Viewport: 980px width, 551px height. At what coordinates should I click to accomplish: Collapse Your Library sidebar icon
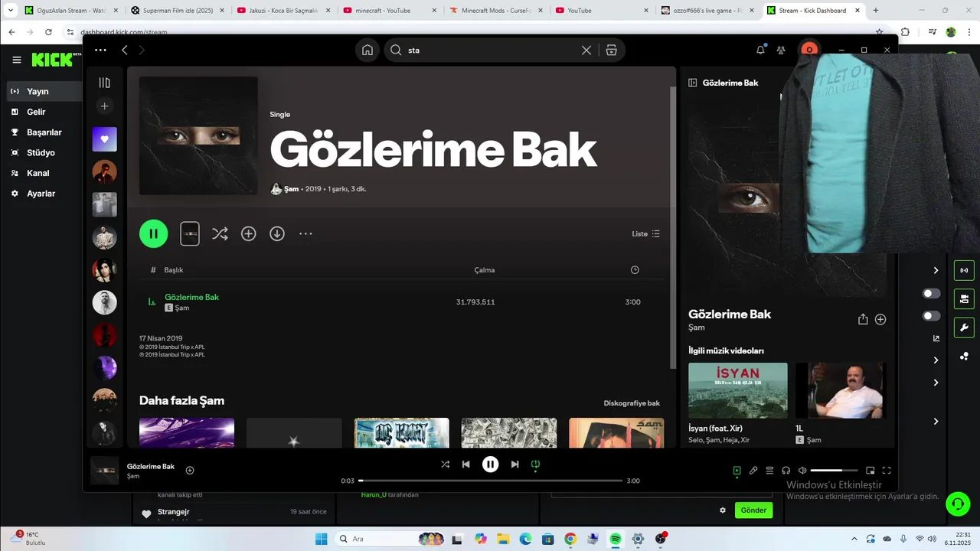coord(105,83)
